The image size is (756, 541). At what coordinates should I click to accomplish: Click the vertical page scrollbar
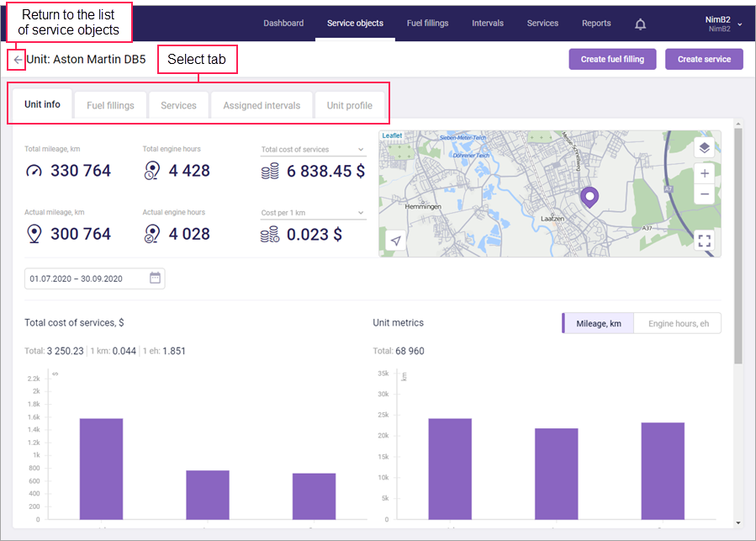(738, 244)
